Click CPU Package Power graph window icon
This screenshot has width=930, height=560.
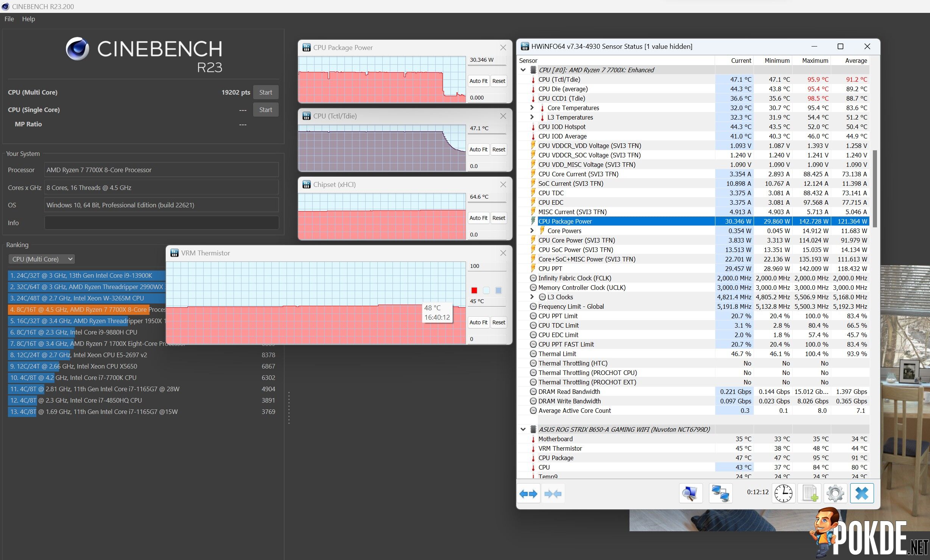(306, 48)
